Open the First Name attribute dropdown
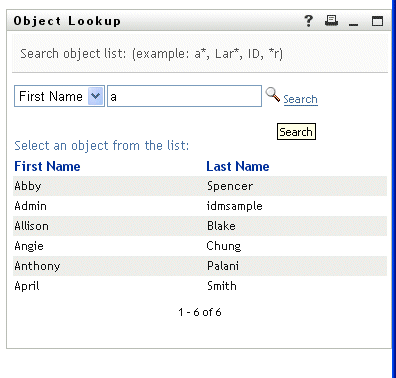Image resolution: width=396 pixels, height=378 pixels. (59, 96)
